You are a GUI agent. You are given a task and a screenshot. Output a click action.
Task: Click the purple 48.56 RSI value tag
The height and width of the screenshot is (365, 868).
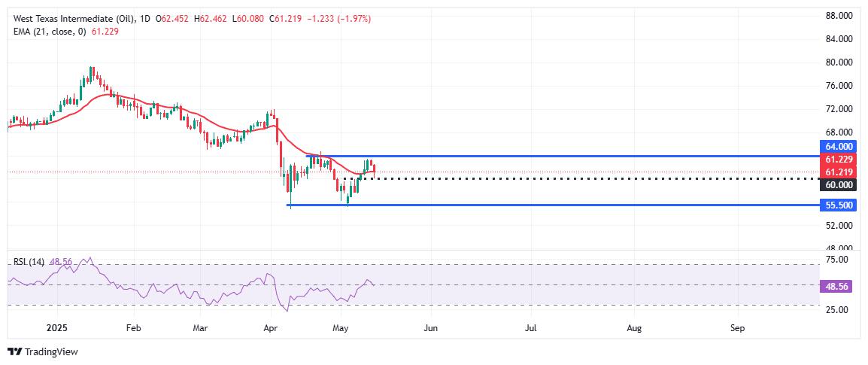838,284
